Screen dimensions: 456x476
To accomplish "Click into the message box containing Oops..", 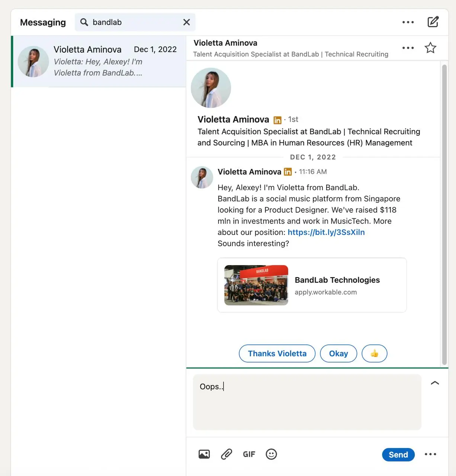I will 307,402.
